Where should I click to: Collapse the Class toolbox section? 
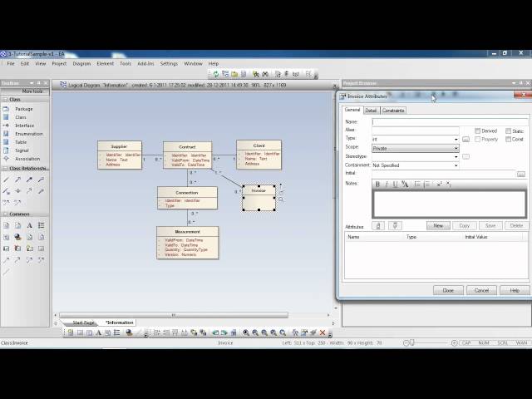(x=6, y=99)
